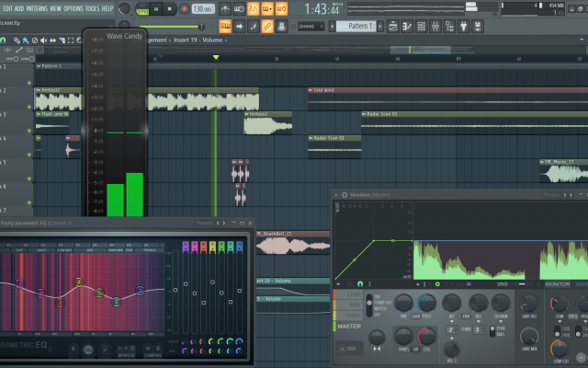Open the plugin picker plug icon

(x=463, y=27)
